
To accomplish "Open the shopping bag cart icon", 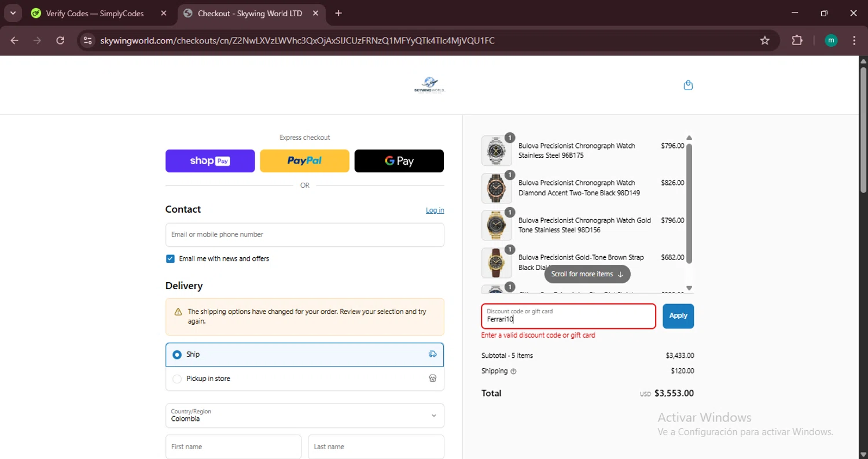I will 688,85.
